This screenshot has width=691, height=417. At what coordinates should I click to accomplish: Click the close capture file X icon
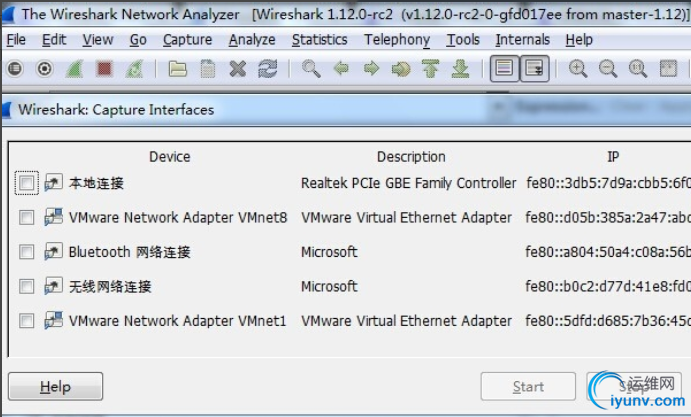click(x=237, y=69)
